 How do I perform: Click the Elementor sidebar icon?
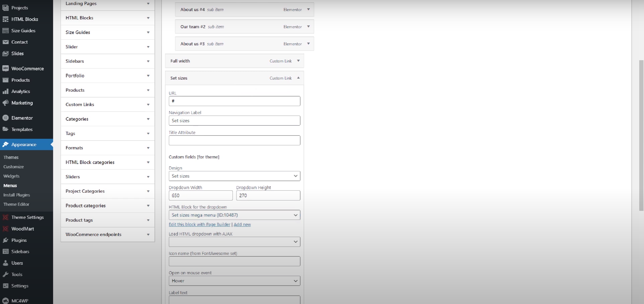pos(5,118)
